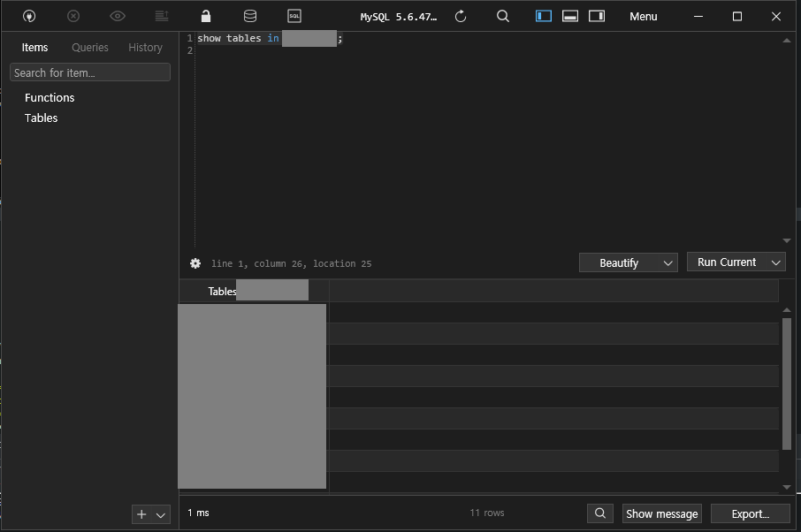Toggle the right panel layout view
The height and width of the screenshot is (532, 801).
pos(596,16)
